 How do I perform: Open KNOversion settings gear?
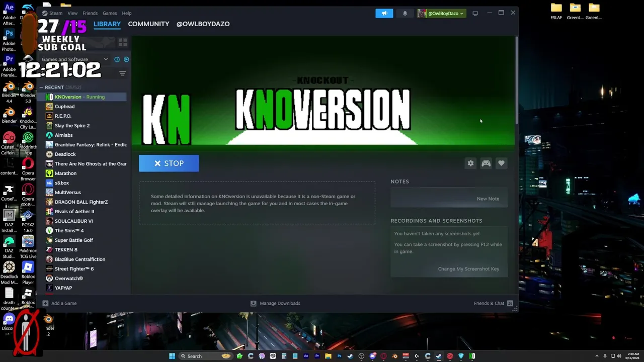pos(470,163)
